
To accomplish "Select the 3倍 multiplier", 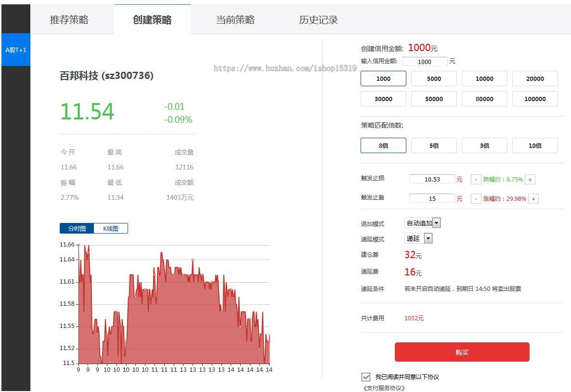I will tap(484, 145).
